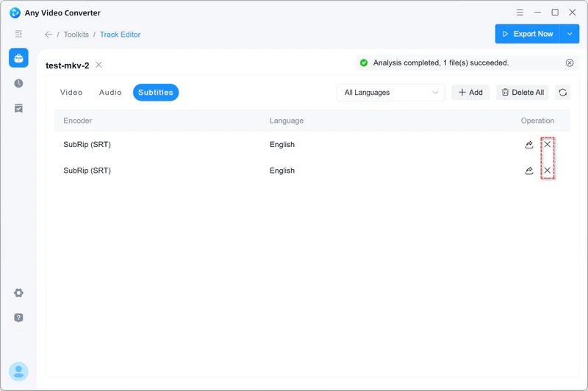Screen dimensions: 588x391
Task: Click the Any Video Converter logo icon
Action: 15,12
